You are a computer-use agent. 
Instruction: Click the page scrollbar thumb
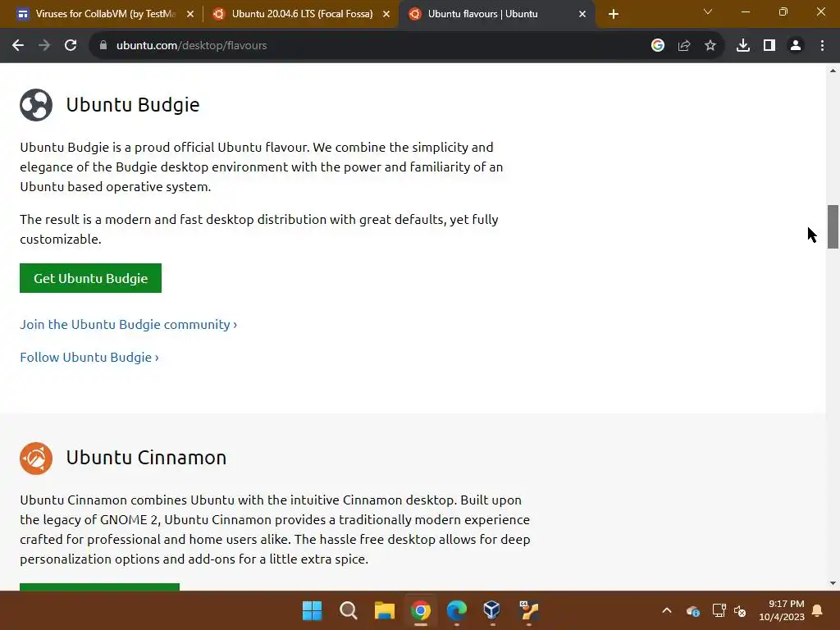pyautogui.click(x=833, y=226)
